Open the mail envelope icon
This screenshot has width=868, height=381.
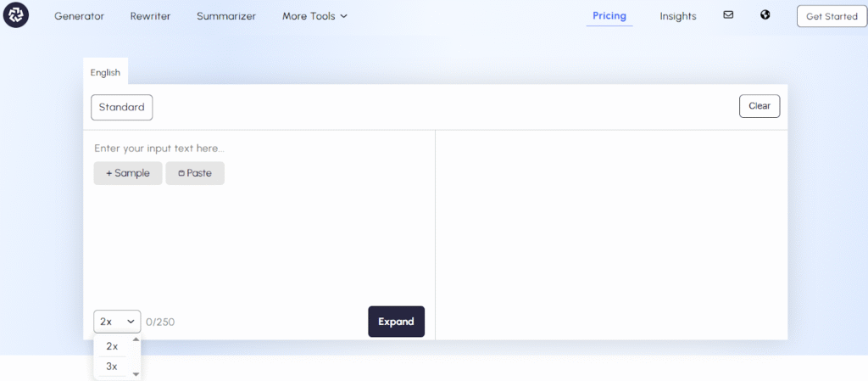pos(728,15)
